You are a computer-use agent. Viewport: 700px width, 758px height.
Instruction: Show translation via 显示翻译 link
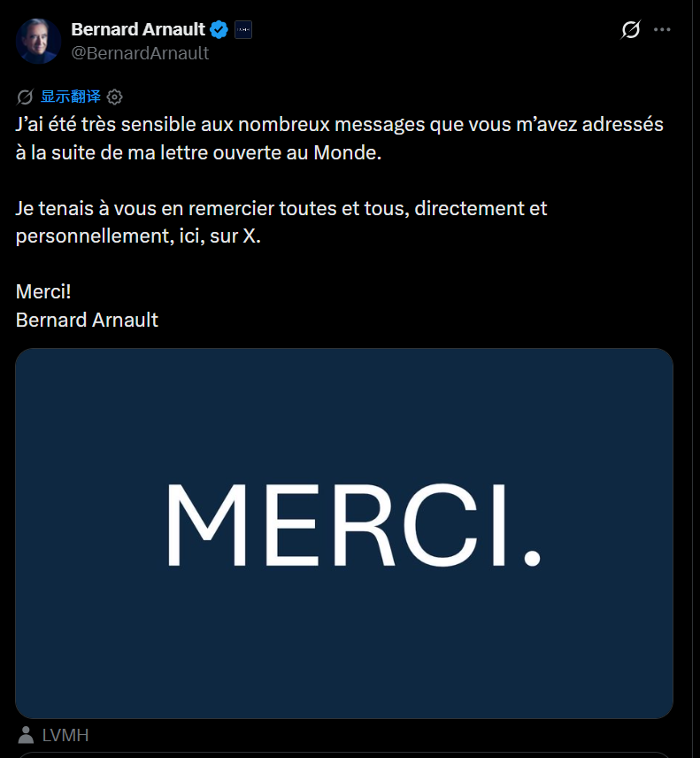click(71, 97)
